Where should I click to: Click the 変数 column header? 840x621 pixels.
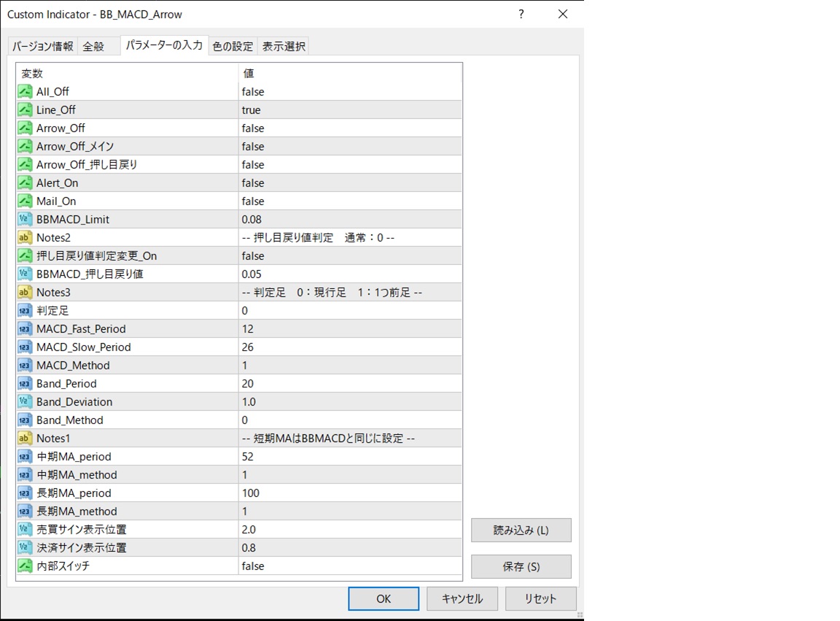click(x=128, y=73)
